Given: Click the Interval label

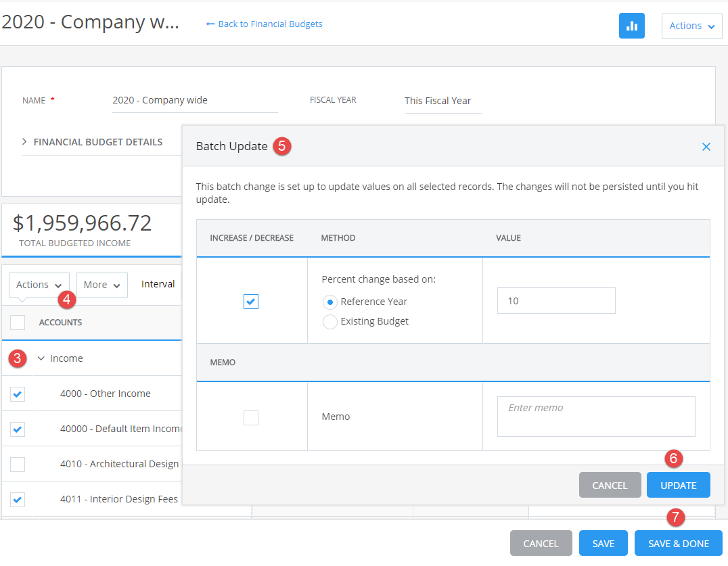Looking at the screenshot, I should coord(158,284).
